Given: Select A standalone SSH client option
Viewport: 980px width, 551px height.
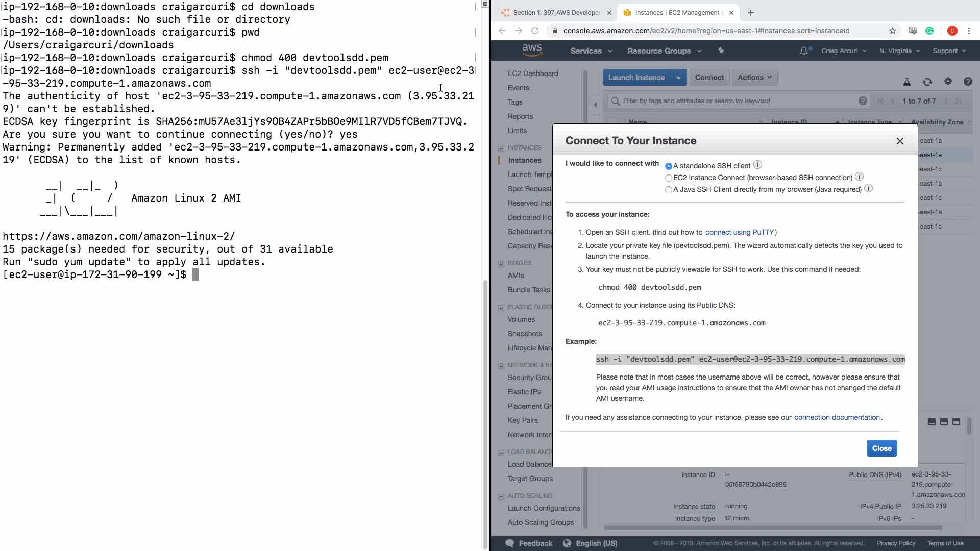Looking at the screenshot, I should [x=668, y=166].
